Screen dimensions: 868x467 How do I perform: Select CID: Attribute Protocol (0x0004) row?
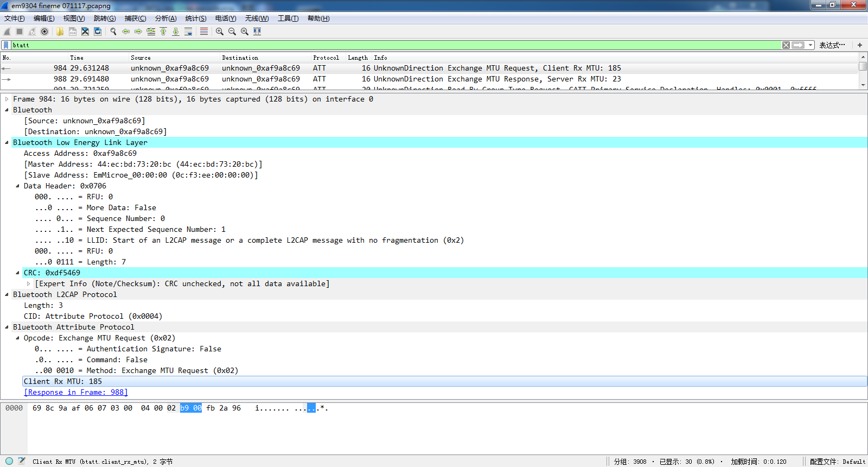(x=93, y=316)
